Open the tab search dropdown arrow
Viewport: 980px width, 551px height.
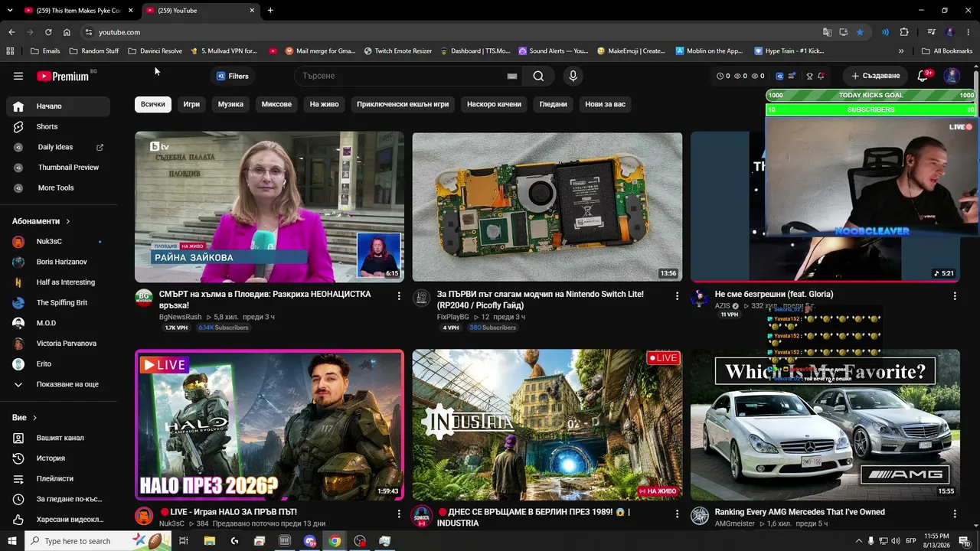[10, 11]
